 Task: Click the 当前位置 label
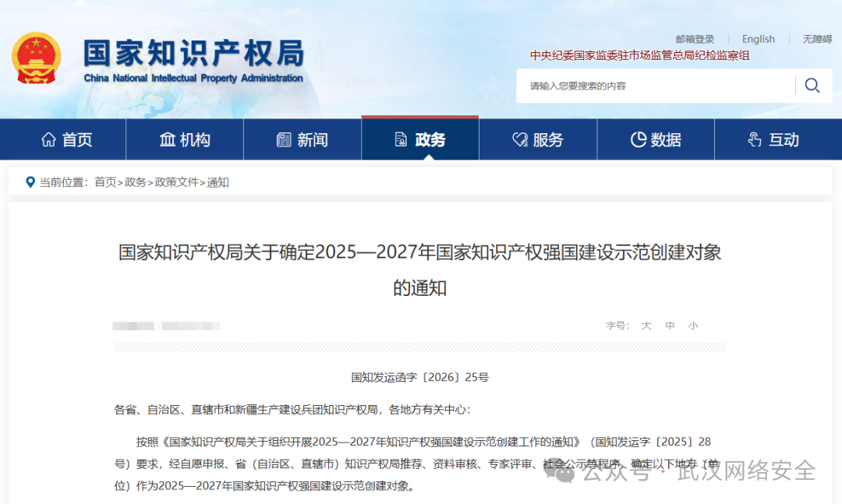pyautogui.click(x=63, y=182)
